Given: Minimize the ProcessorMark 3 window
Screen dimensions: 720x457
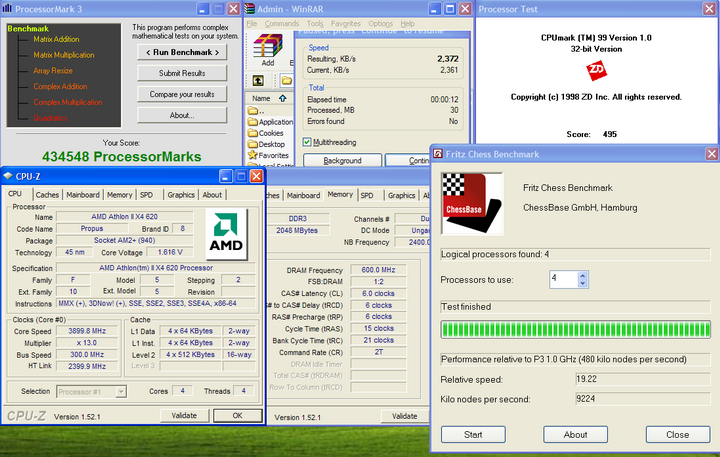Looking at the screenshot, I should point(202,9).
